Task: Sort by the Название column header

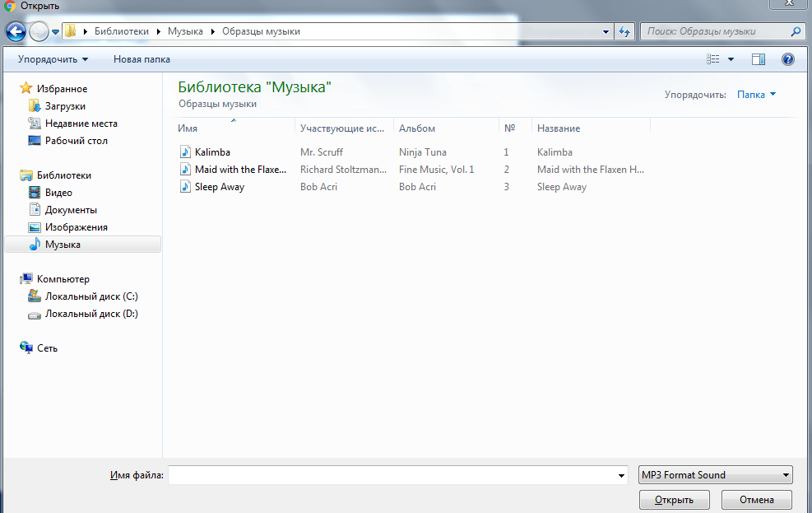Action: 591,128
